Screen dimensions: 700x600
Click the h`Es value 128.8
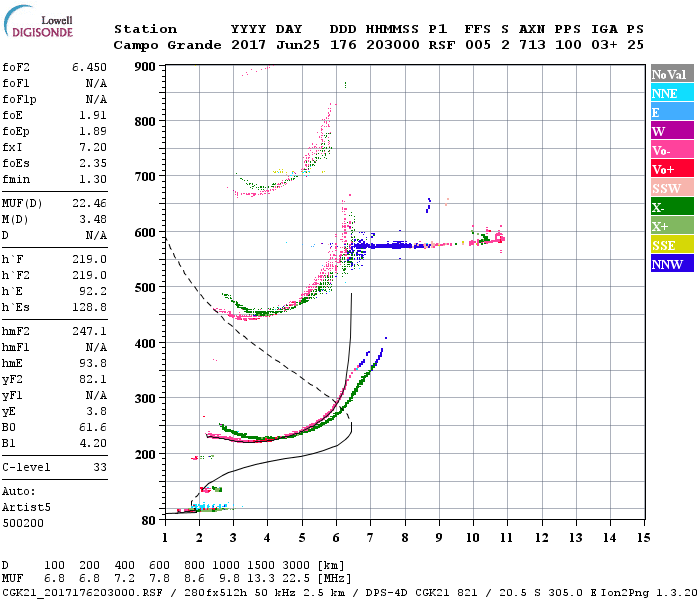[89, 308]
